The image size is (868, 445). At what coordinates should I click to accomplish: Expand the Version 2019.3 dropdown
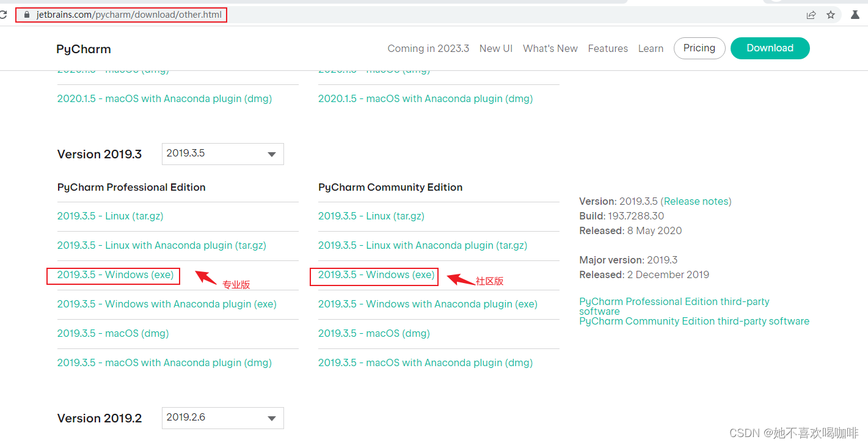223,154
